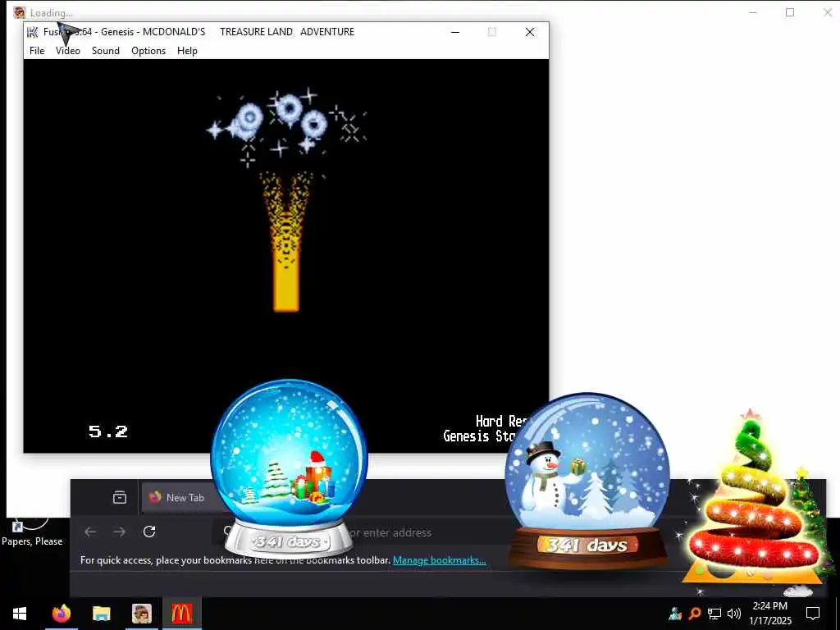Open the volume tray icon
The width and height of the screenshot is (840, 630).
(733, 614)
